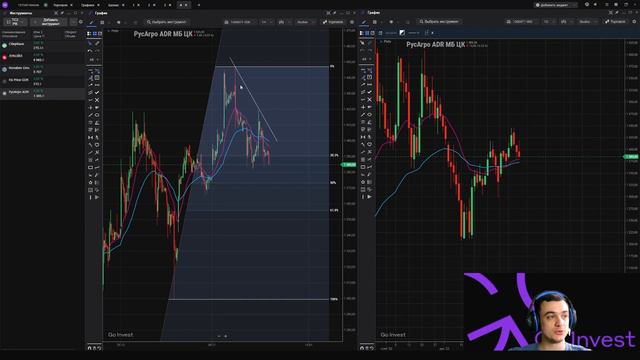The image size is (640, 360).
Task: Click the play arrow icon in left drawing toolbar
Action: pos(97,198)
